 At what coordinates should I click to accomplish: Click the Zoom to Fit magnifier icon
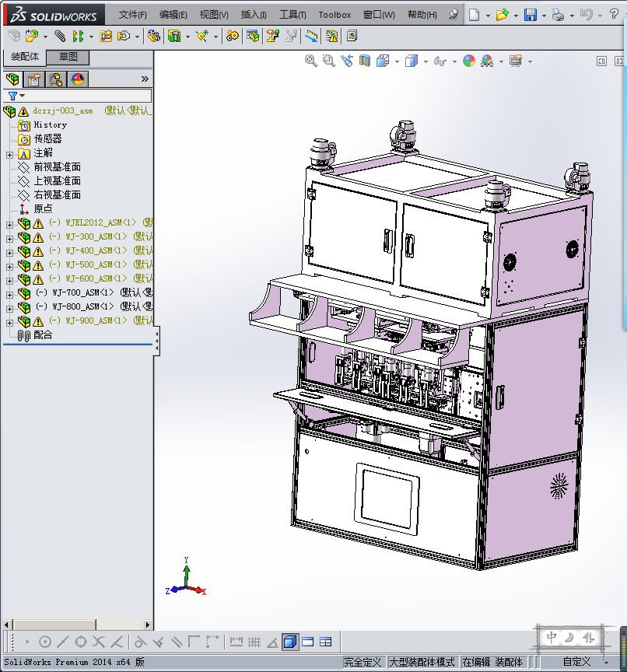pyautogui.click(x=310, y=61)
